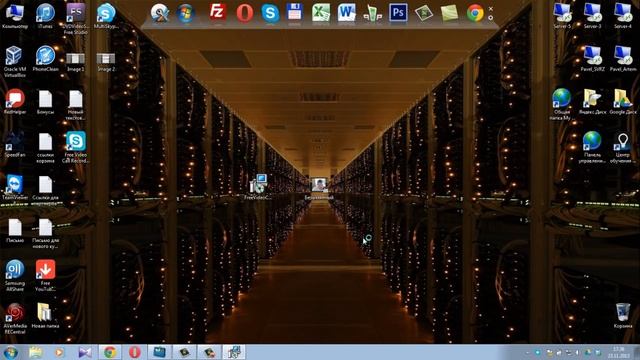Open Windows Explorer from the taskbar
This screenshot has width=640, height=360.
pos(36,352)
